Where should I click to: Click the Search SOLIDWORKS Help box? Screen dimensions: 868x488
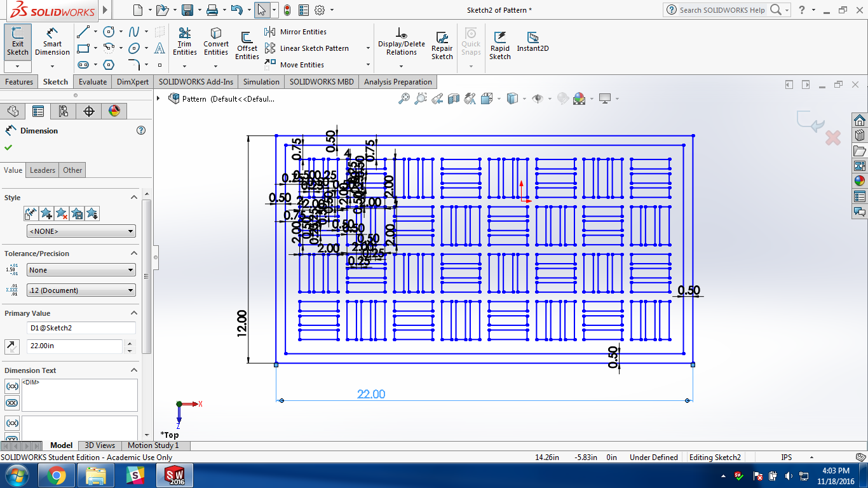coord(722,10)
